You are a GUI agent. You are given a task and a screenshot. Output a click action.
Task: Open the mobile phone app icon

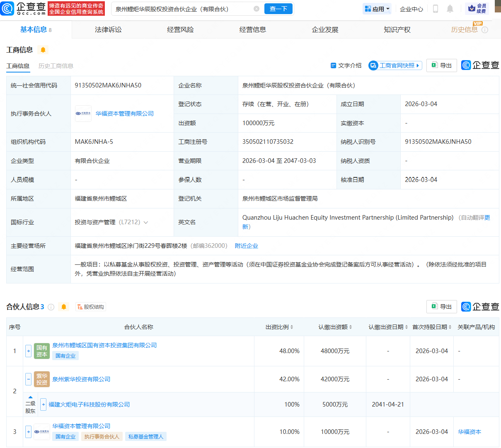pos(435,9)
